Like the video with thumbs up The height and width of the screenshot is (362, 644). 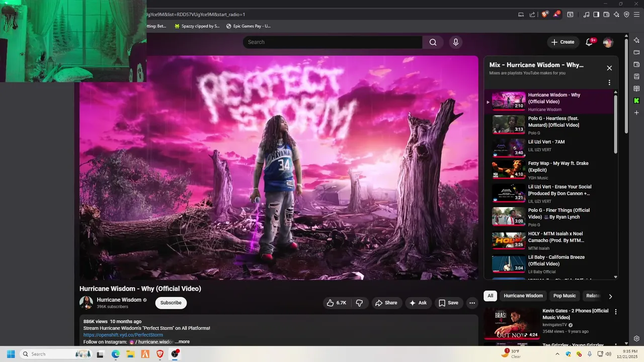(336, 303)
